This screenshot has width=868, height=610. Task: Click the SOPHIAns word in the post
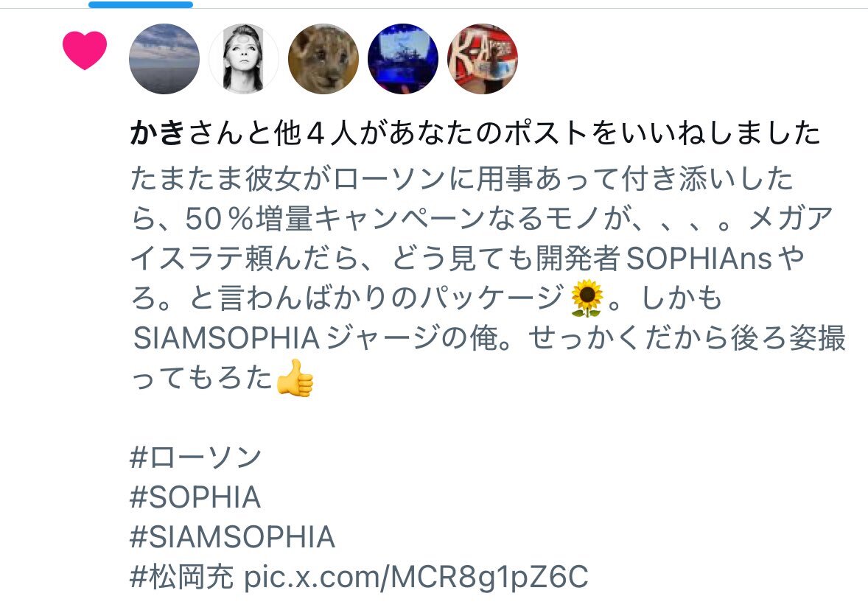[699, 259]
